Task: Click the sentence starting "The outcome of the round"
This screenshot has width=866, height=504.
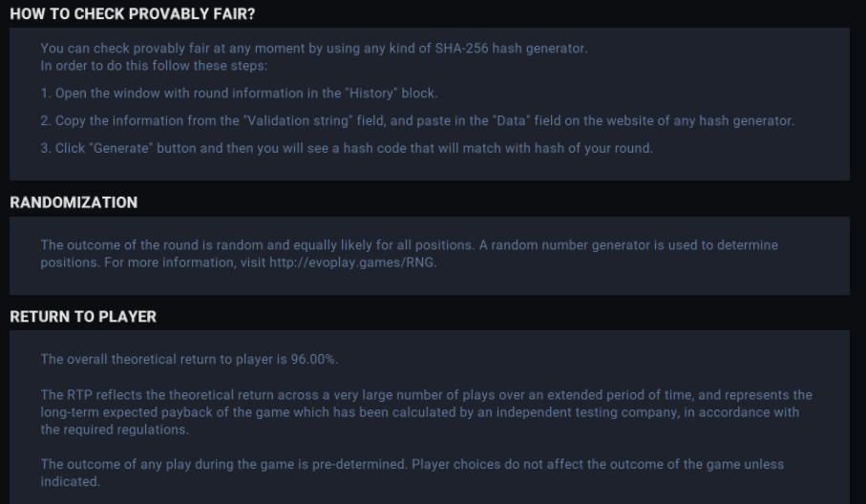Action: [x=256, y=245]
